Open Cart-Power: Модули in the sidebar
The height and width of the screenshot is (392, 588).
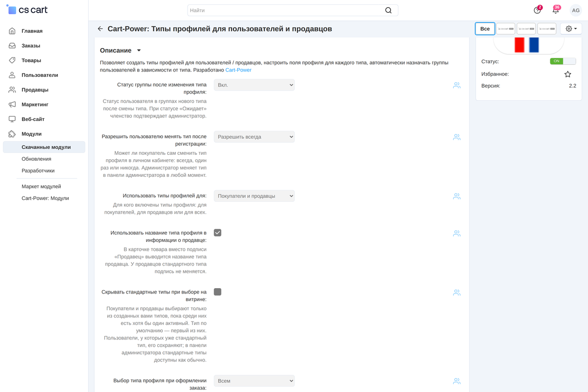(45, 198)
